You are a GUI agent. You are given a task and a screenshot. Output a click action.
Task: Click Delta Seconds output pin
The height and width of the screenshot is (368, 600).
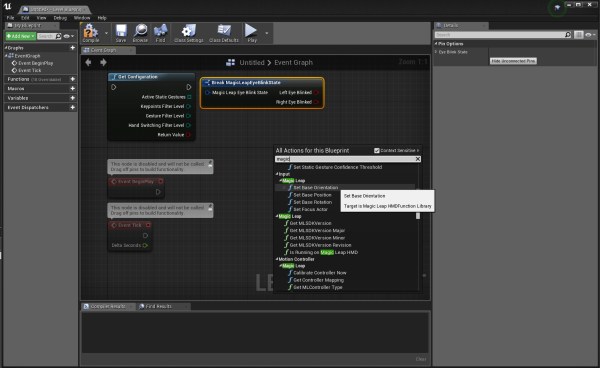tap(145, 245)
